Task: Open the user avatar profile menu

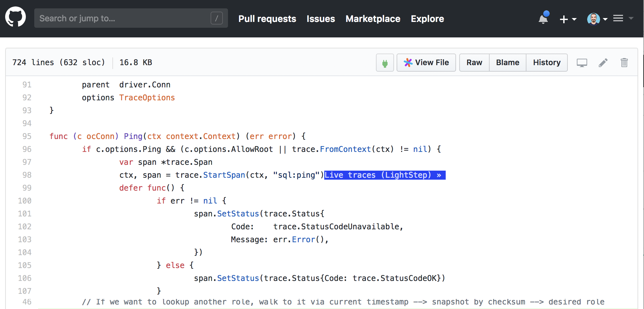Action: (597, 19)
